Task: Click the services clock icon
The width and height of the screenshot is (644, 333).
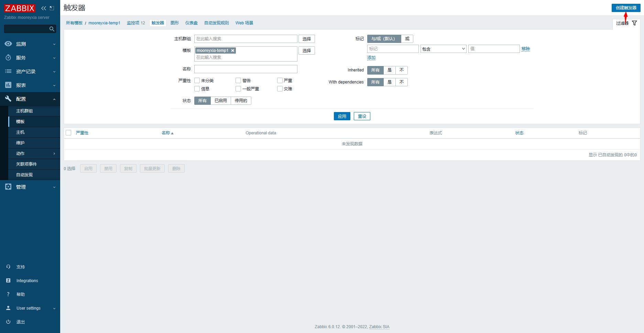Action: pyautogui.click(x=8, y=57)
